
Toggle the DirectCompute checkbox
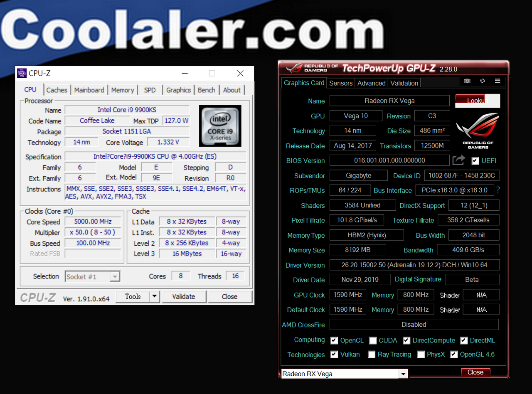(x=406, y=340)
